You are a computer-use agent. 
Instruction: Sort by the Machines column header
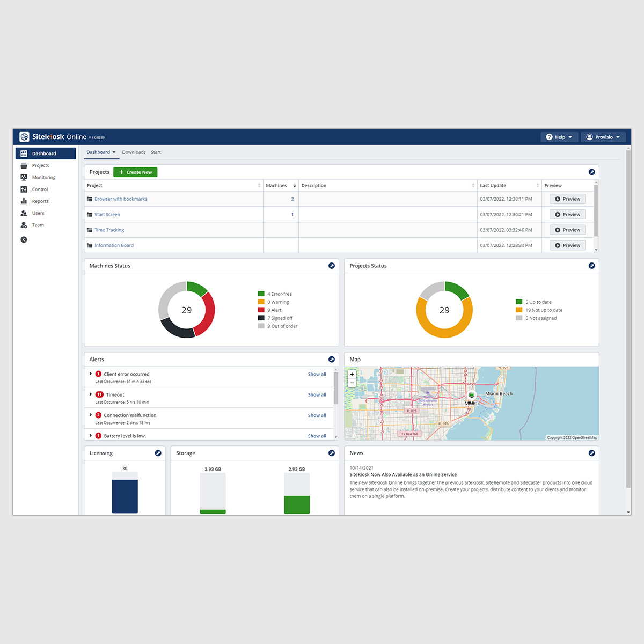(x=276, y=186)
